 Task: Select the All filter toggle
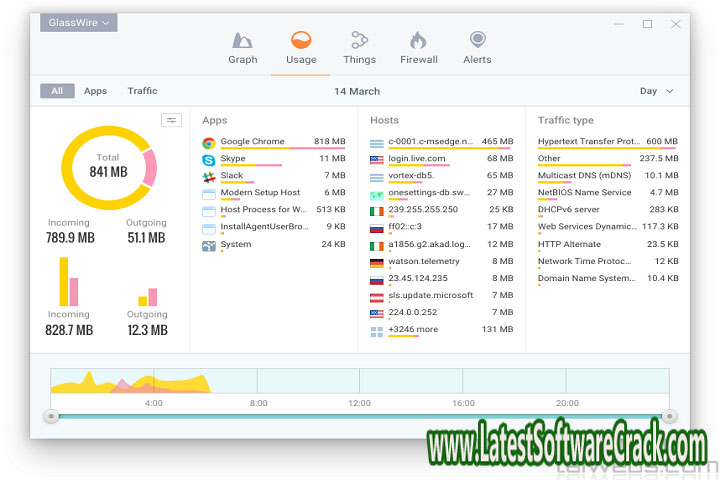point(57,91)
